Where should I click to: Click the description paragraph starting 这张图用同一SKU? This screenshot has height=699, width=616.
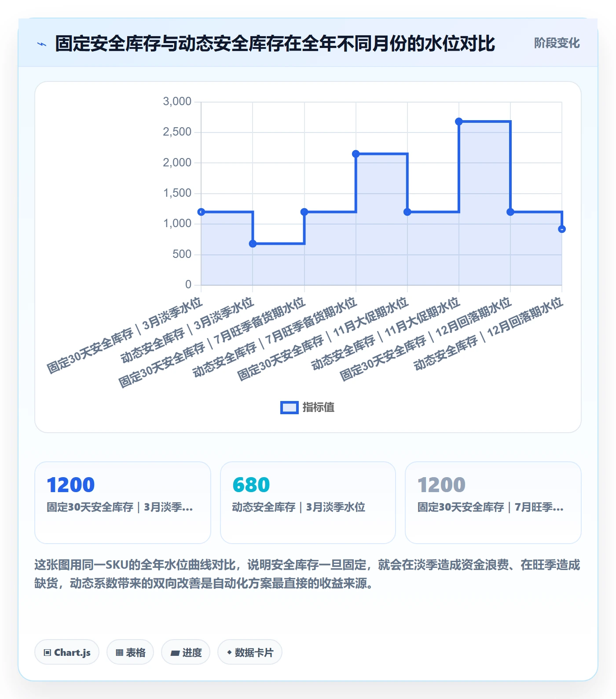[308, 574]
